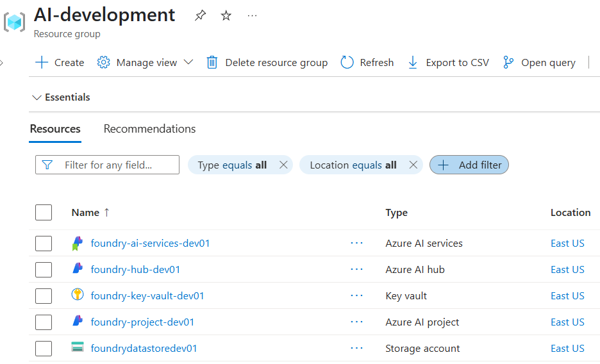Open the foundry-project-dev01 resource link
The image size is (600, 364).
tap(142, 322)
